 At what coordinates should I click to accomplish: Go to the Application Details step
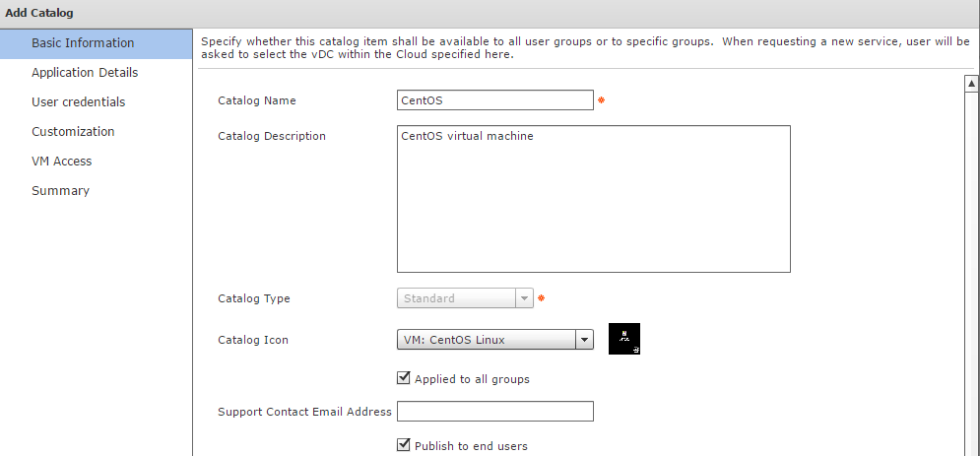pos(85,73)
